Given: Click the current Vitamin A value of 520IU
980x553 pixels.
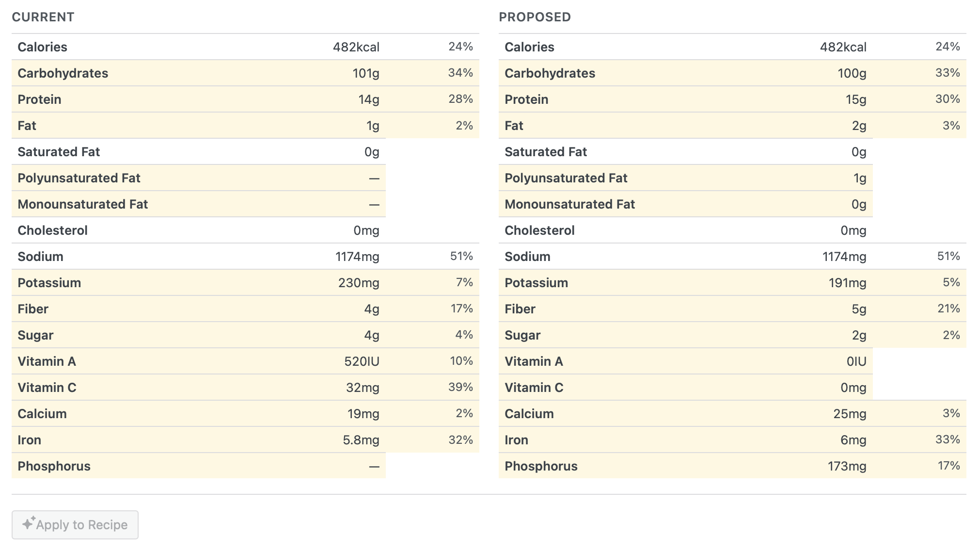Looking at the screenshot, I should [361, 361].
